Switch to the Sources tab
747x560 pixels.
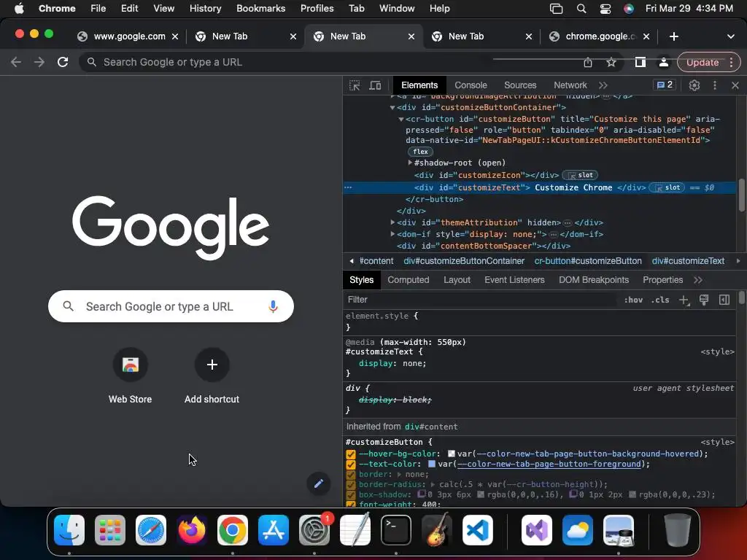coord(520,85)
